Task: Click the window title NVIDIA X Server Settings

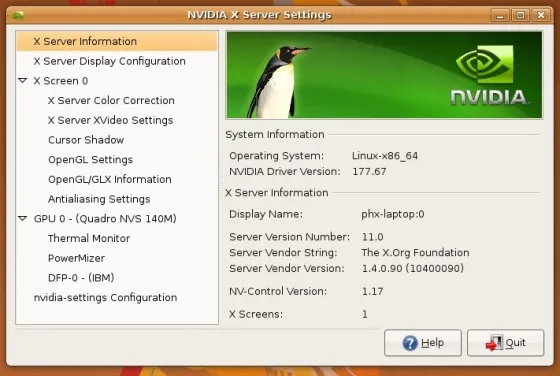Action: [260, 15]
